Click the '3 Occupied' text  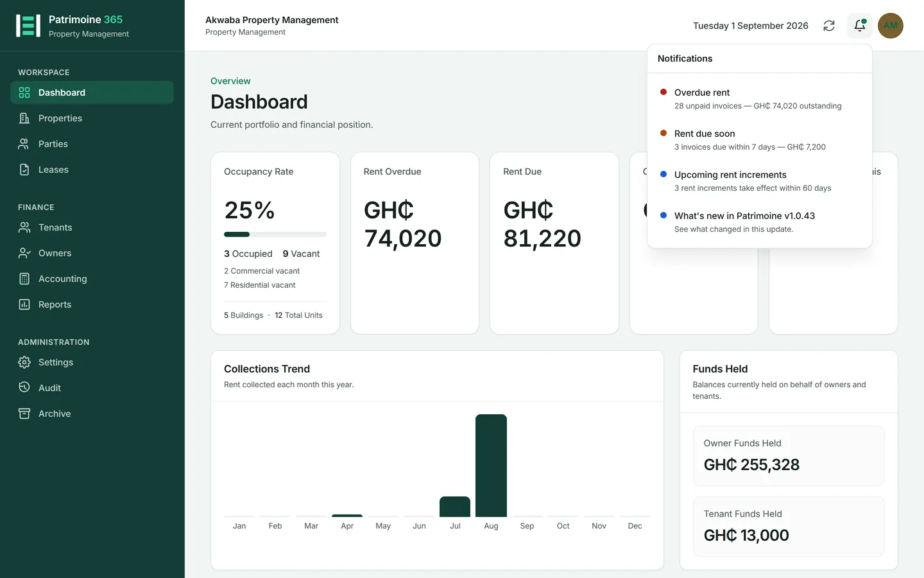click(248, 254)
